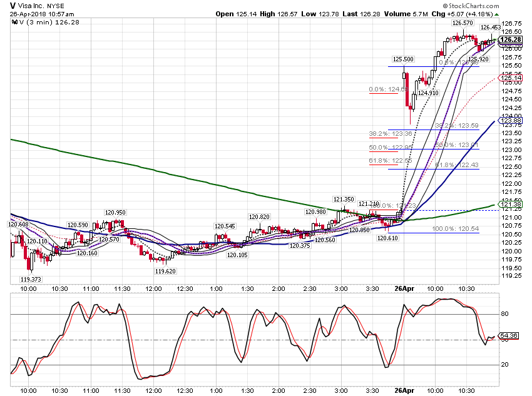Select the 120.375 price label

(x=300, y=245)
